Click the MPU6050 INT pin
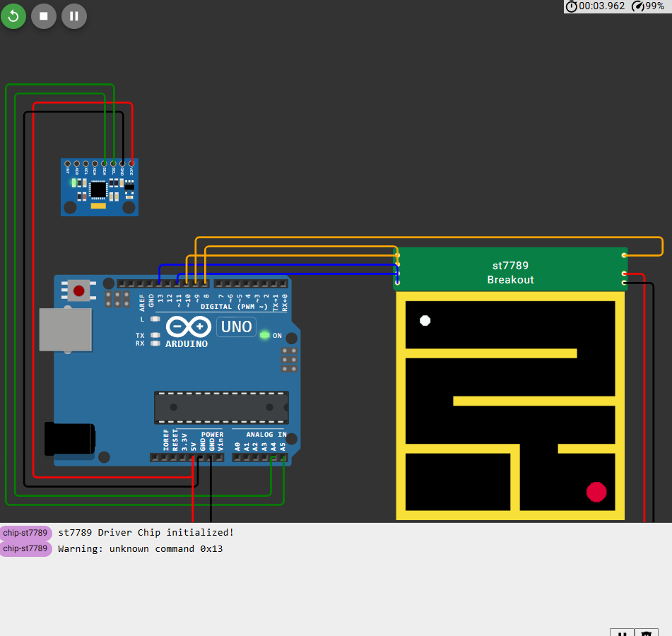The width and height of the screenshot is (672, 636). tap(68, 164)
